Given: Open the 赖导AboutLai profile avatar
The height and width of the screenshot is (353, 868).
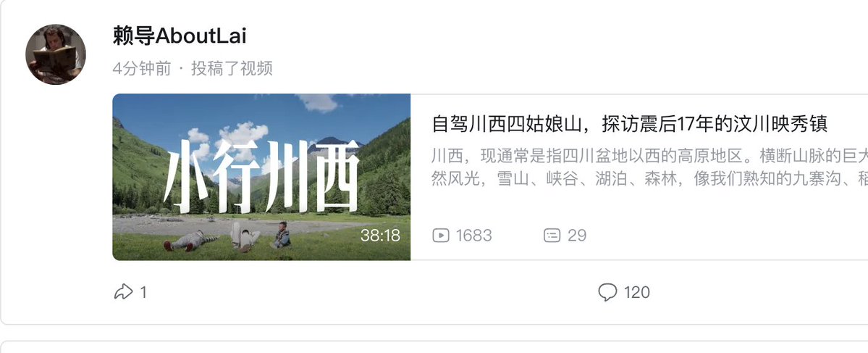Looking at the screenshot, I should coord(55,54).
